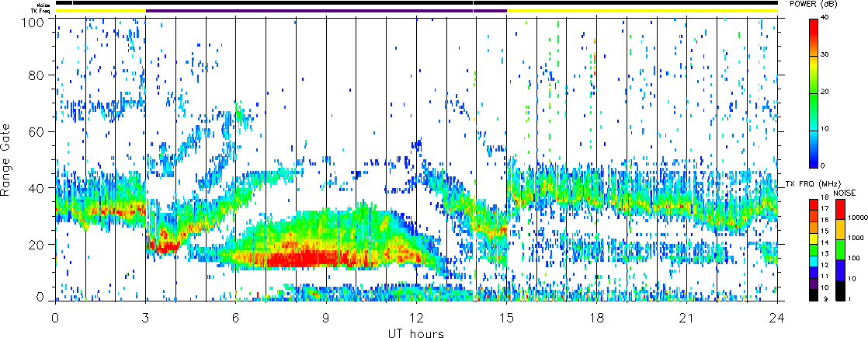Click the yellow TX Freq strip after hour 15
The image size is (868, 338).
tap(642, 11)
